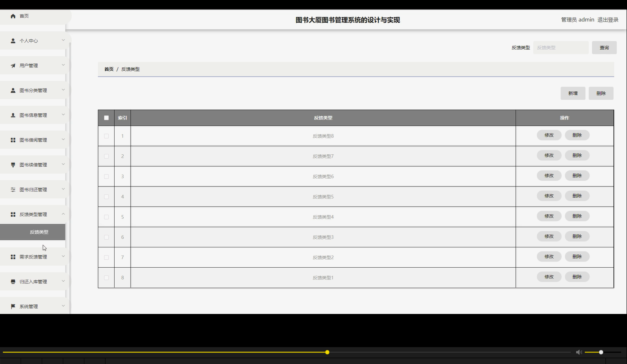
Task: Click the video progress bar playhead
Action: tap(327, 352)
